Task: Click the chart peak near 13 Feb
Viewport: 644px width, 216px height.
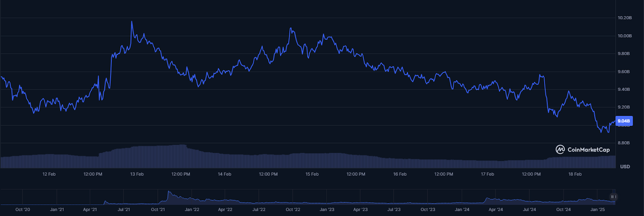Action: 132,22
